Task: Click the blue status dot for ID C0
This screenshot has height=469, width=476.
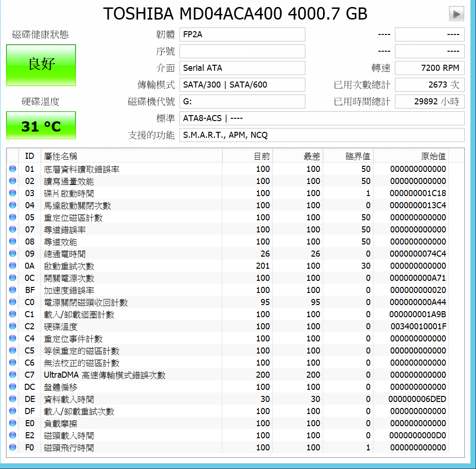Action: click(x=13, y=302)
